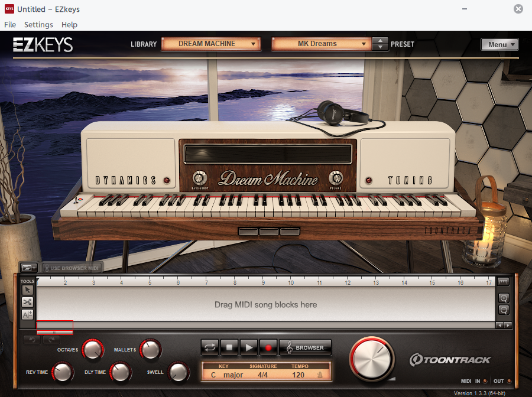Image resolution: width=532 pixels, height=397 pixels.
Task: Click the tempo value 120
Action: (x=299, y=375)
